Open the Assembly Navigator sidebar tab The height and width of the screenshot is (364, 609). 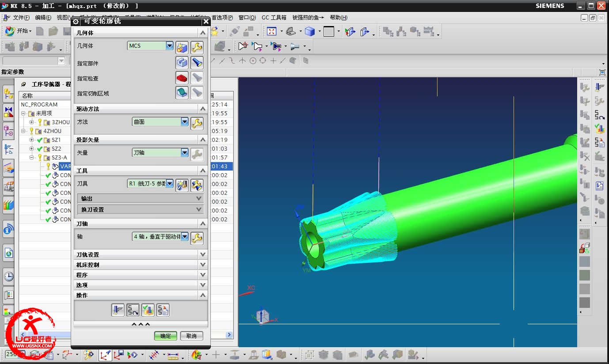[8, 93]
